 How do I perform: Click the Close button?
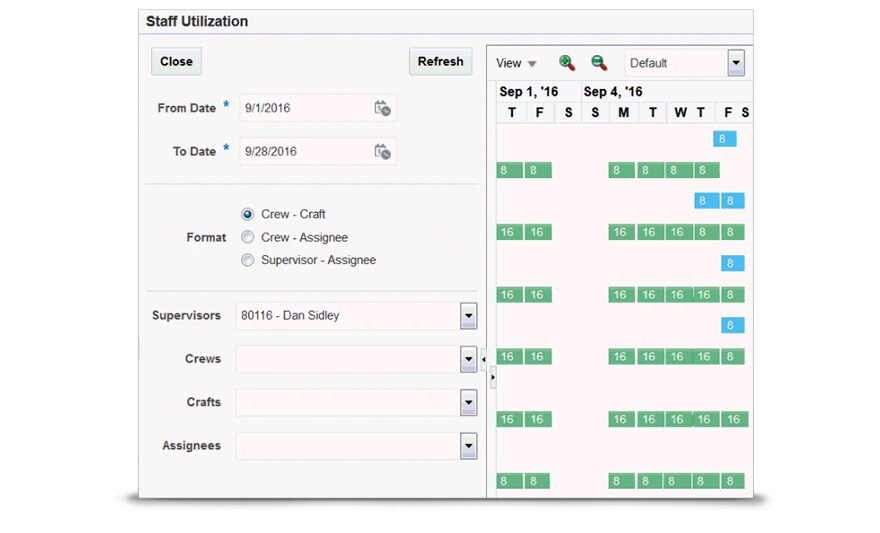click(x=176, y=61)
